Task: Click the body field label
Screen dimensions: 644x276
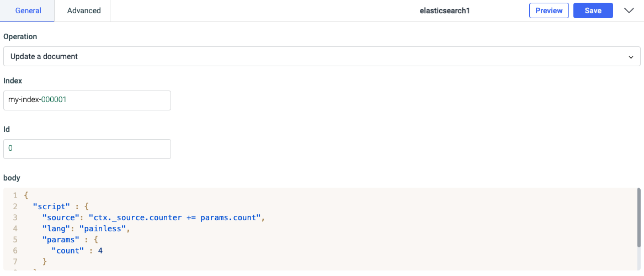Action: click(x=12, y=178)
